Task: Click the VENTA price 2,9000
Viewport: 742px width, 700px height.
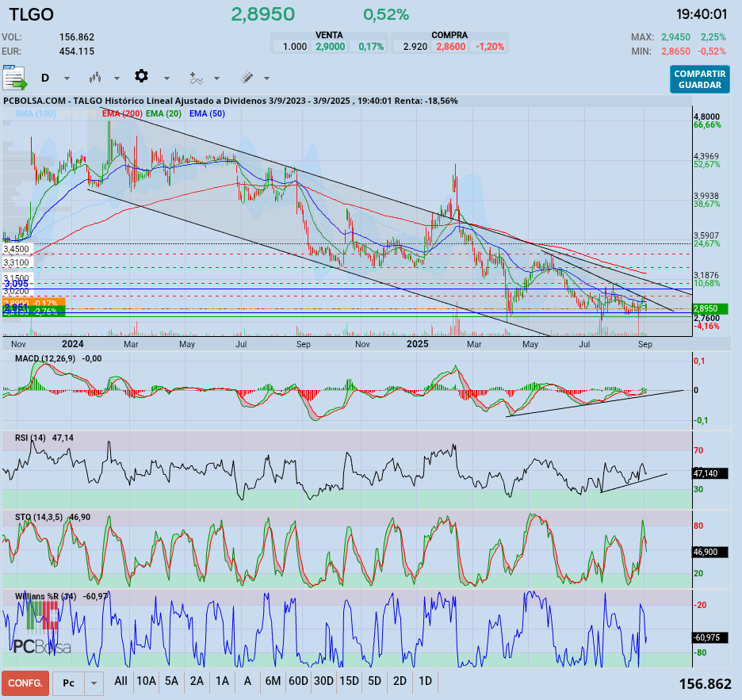Action: (331, 47)
